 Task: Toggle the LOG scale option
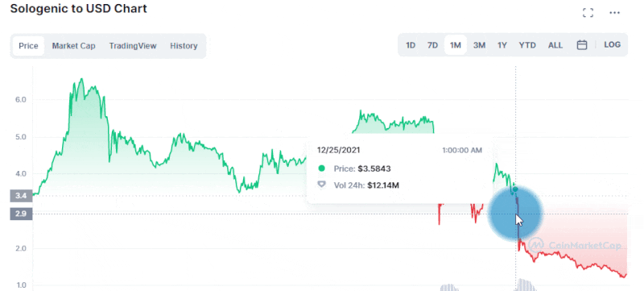point(612,45)
